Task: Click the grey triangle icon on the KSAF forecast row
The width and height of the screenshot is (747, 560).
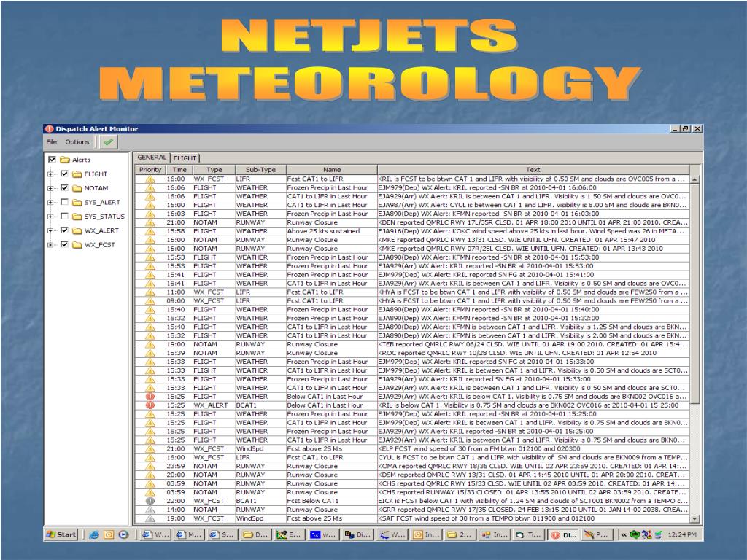Action: coord(150,518)
